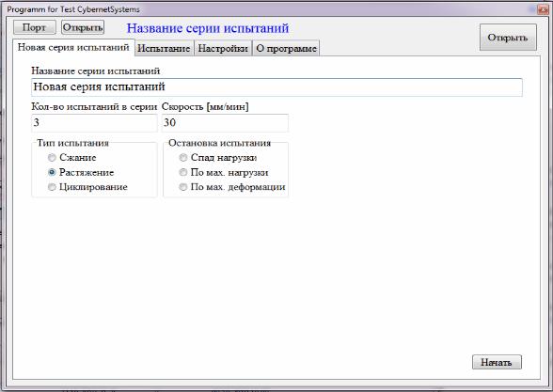This screenshot has width=553, height=392.
Task: Click the Programm for Test CybernetSystems title bar
Action: pos(268,9)
